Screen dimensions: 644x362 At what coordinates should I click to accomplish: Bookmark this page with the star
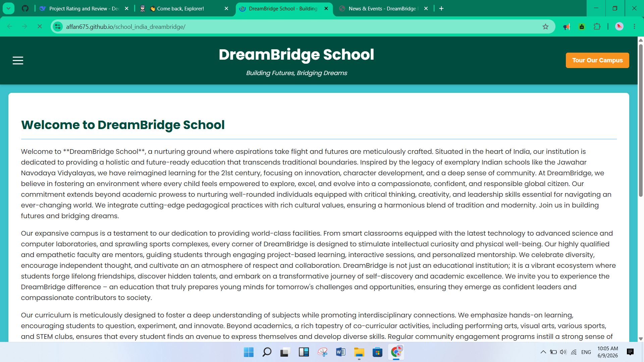click(545, 26)
